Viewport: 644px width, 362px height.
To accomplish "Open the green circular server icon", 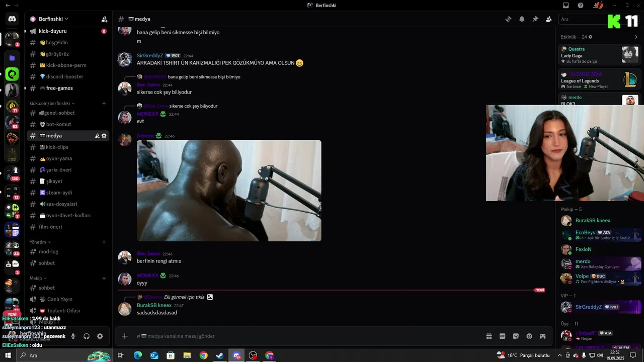I will pyautogui.click(x=12, y=74).
